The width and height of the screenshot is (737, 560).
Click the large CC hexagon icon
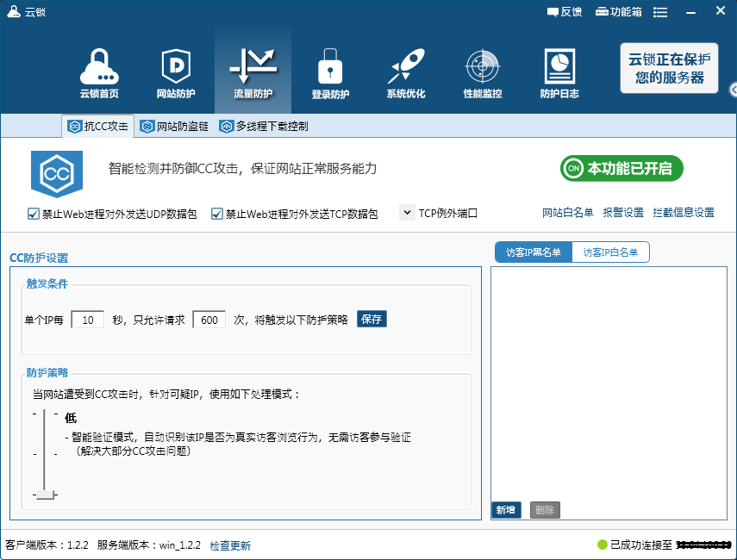pos(57,174)
